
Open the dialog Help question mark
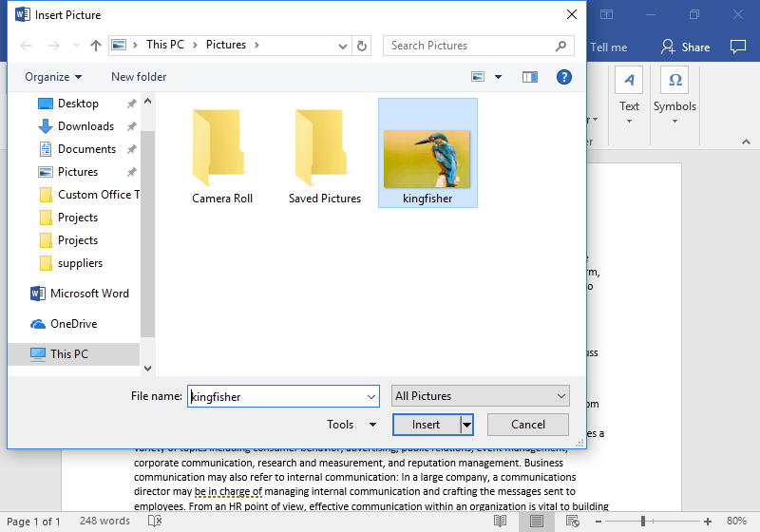click(563, 77)
